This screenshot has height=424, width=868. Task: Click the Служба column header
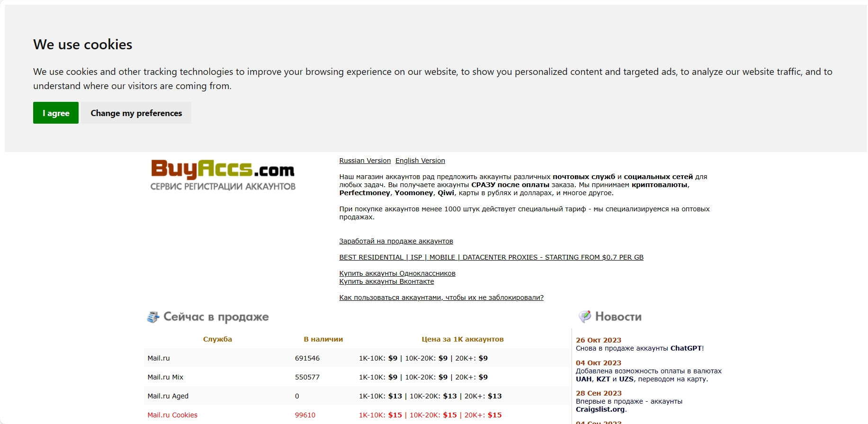point(217,339)
